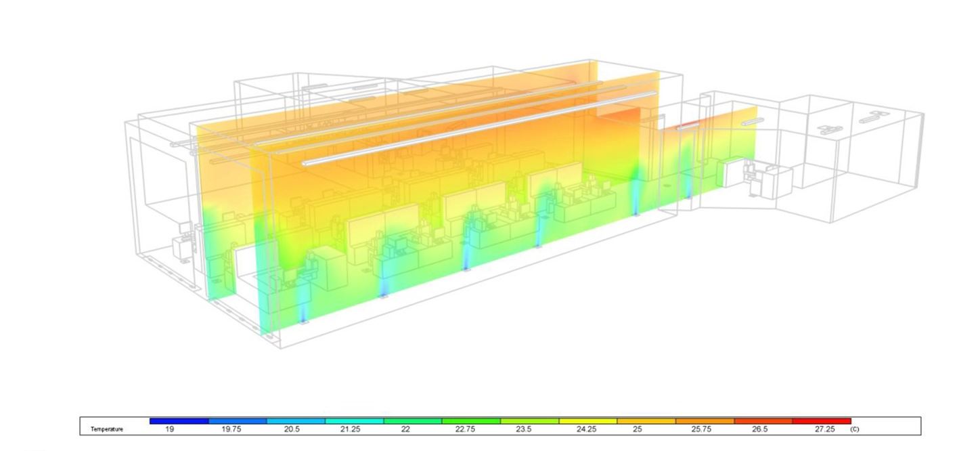Pick the 26.5 red-orange legend segment
980x451 pixels.
[763, 421]
